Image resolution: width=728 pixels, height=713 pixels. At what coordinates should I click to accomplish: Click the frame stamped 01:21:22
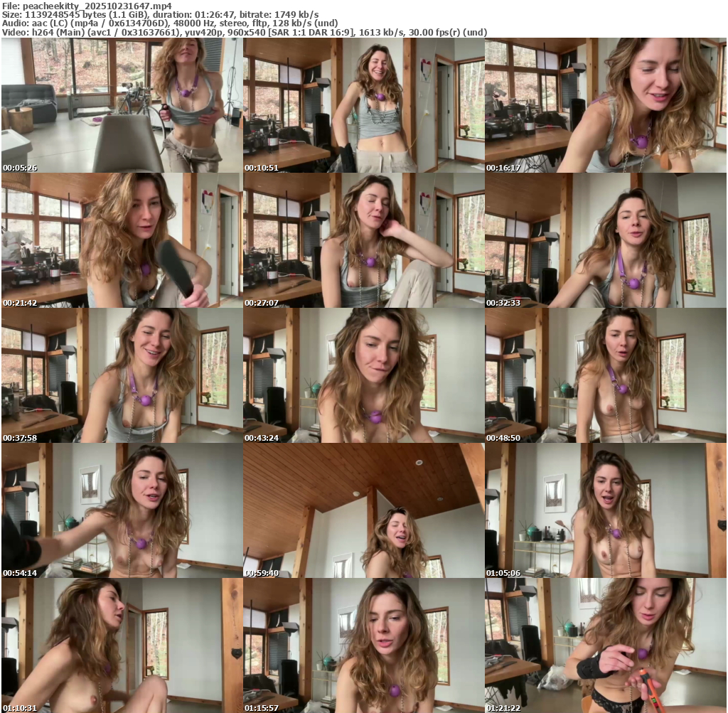[606, 645]
